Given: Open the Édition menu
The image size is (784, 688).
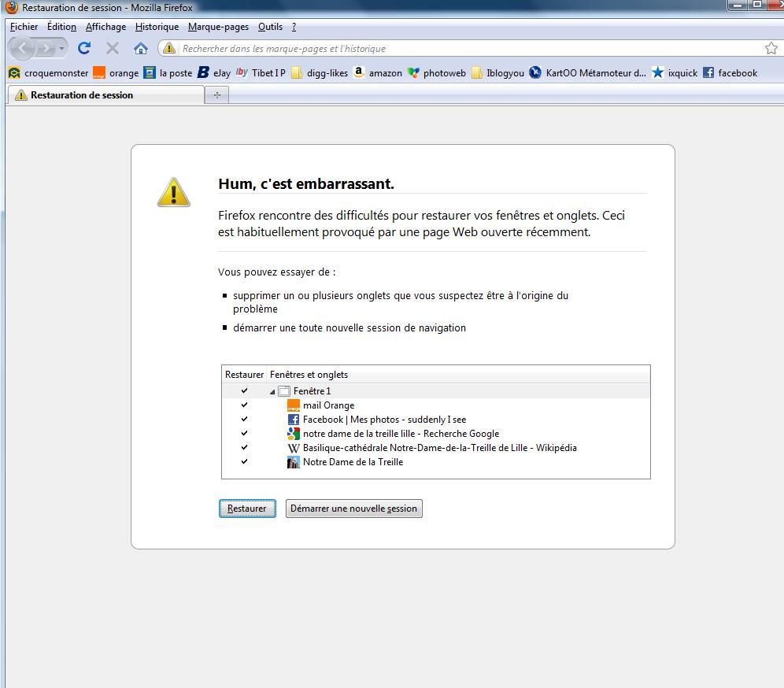Looking at the screenshot, I should click(61, 27).
